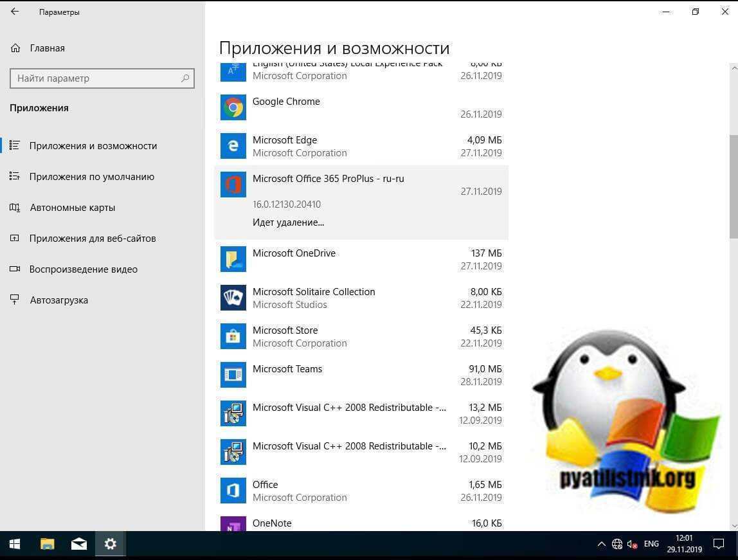
Task: Click the Приложения для веб-сайтов icon
Action: (15, 238)
